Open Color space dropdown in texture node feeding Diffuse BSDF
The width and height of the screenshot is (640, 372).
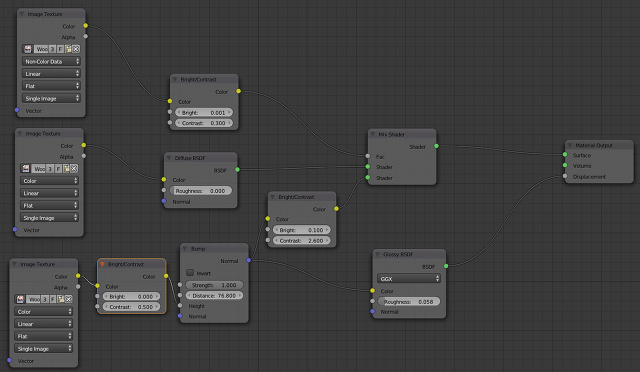49,181
